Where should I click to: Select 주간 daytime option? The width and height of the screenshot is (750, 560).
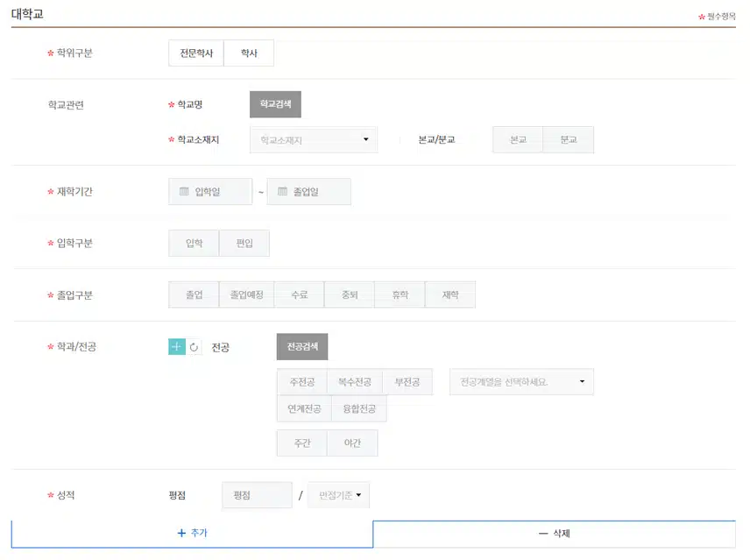click(x=301, y=443)
